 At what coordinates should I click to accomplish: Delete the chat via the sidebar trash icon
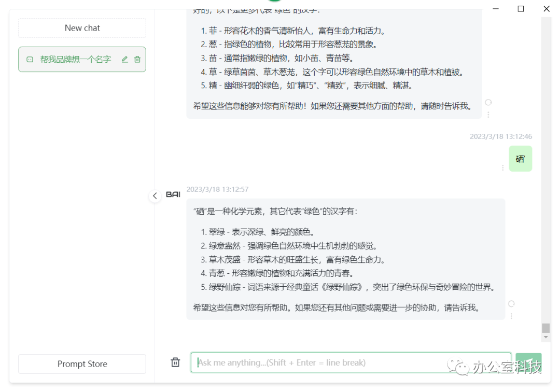point(137,59)
